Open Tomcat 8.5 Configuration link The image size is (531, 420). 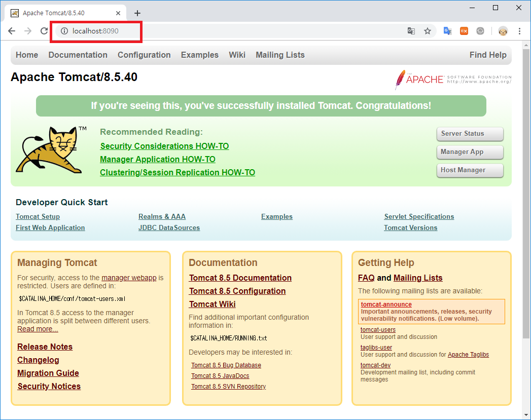pos(237,291)
